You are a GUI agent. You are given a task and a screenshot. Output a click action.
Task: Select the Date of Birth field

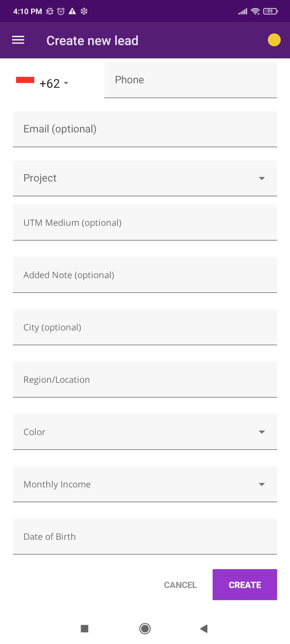tap(145, 537)
